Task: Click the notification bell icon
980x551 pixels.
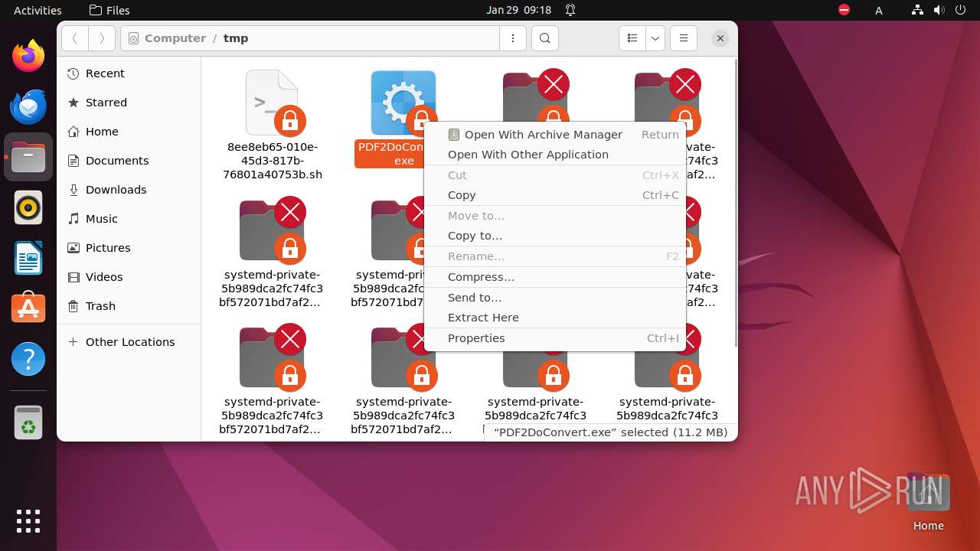Action: pos(570,10)
